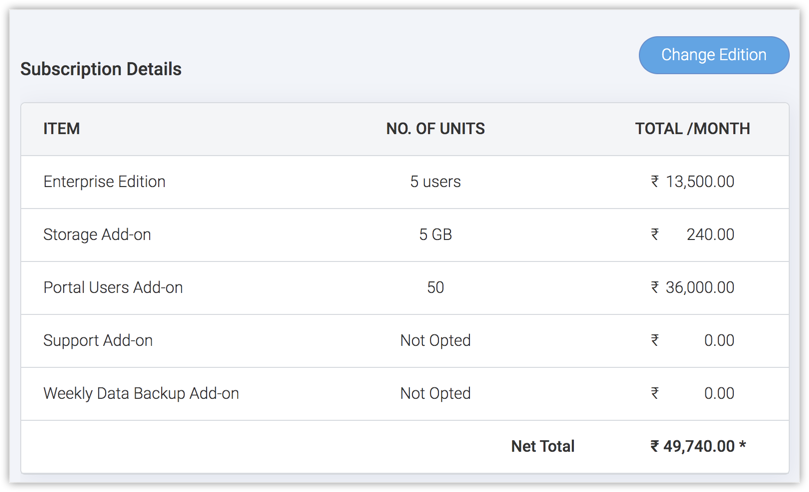Select the Subscription Details heading
Screen dimensions: 809x492
[101, 69]
